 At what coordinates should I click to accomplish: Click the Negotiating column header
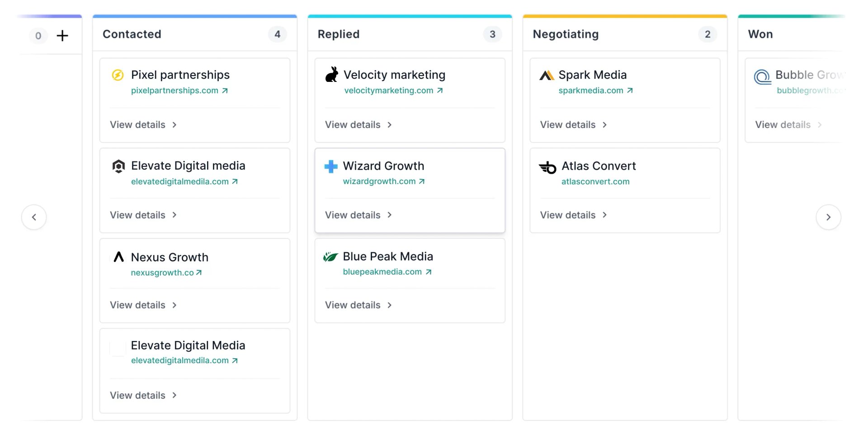(x=566, y=34)
